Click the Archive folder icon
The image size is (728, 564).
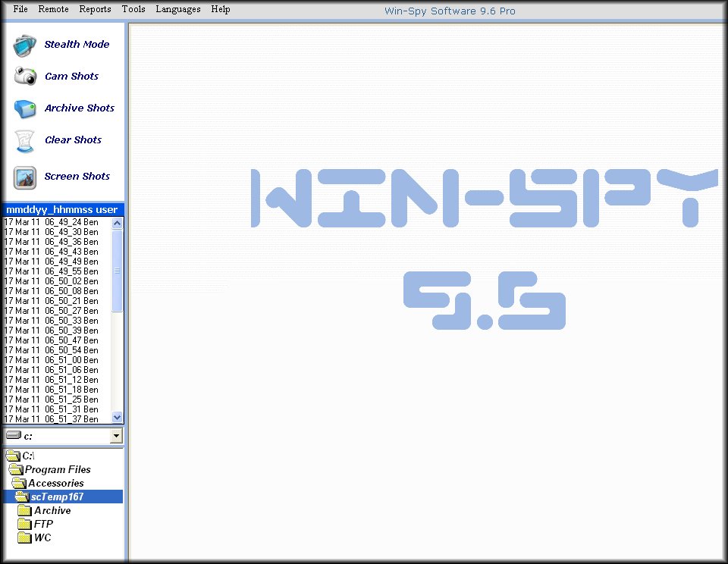click(24, 511)
